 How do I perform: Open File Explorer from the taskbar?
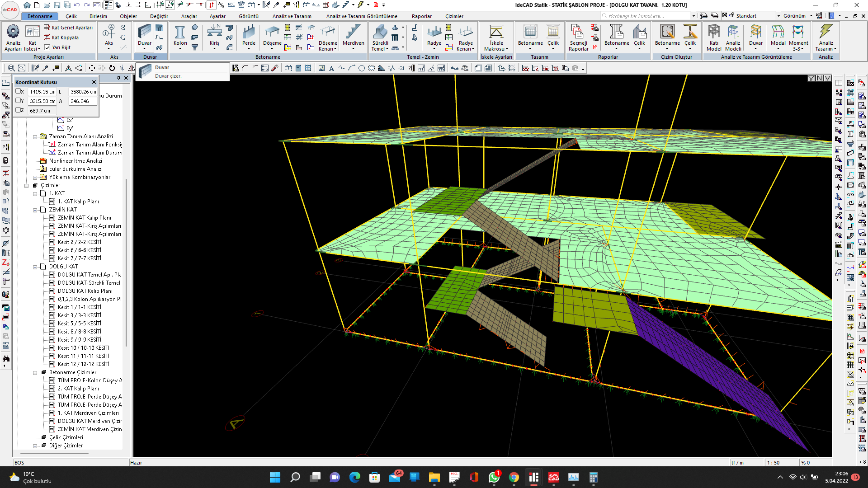[x=434, y=477]
